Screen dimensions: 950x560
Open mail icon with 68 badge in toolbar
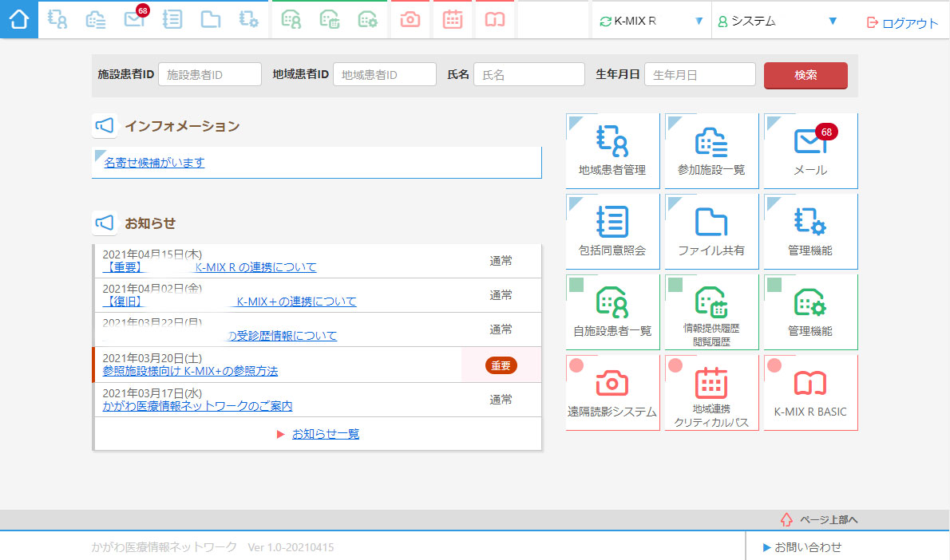click(x=135, y=19)
